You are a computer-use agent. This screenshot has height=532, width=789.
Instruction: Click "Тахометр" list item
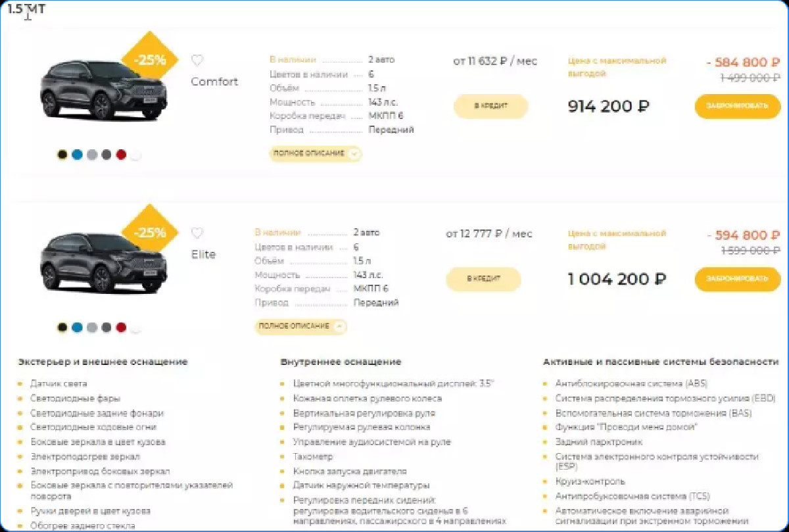[x=313, y=456]
